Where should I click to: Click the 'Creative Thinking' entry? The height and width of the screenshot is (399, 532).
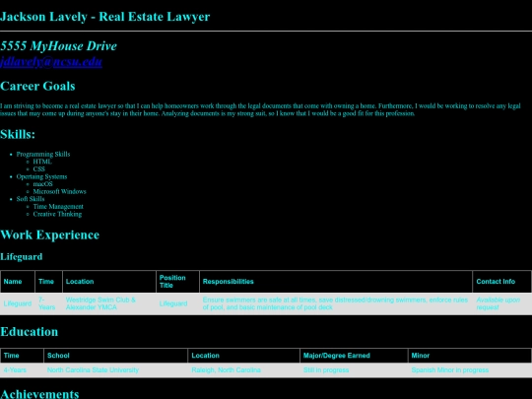click(57, 214)
